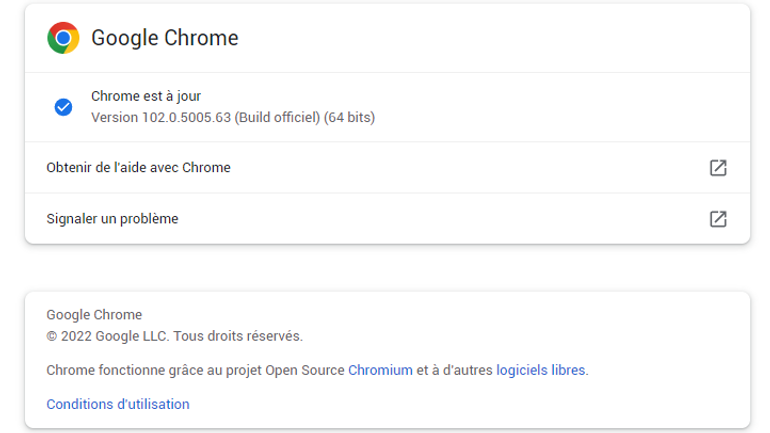
Task: Click the Obtenir de l'aide avec Chrome label
Action: click(x=138, y=167)
